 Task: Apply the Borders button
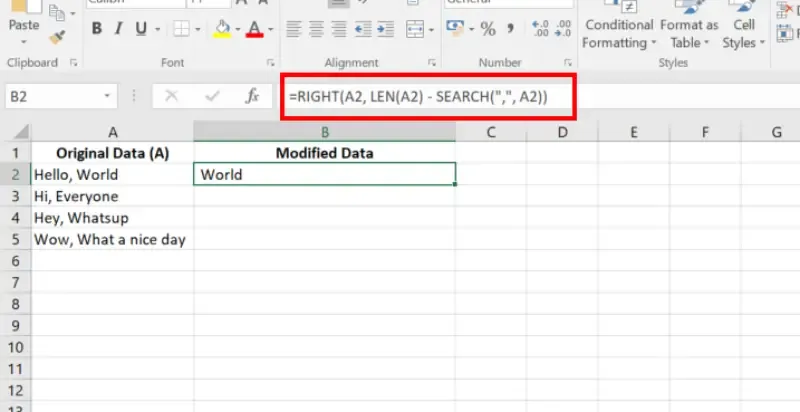[181, 29]
